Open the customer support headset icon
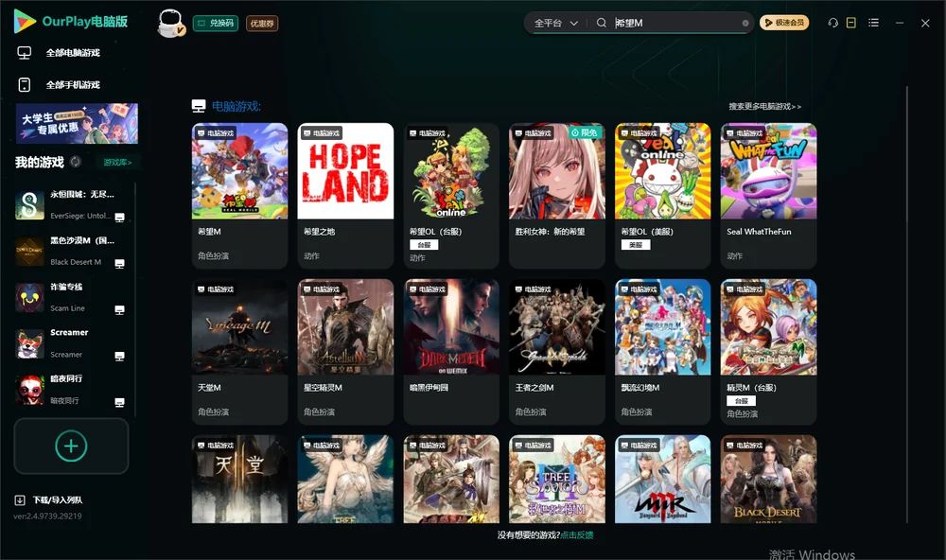The height and width of the screenshot is (560, 946). coord(832,23)
